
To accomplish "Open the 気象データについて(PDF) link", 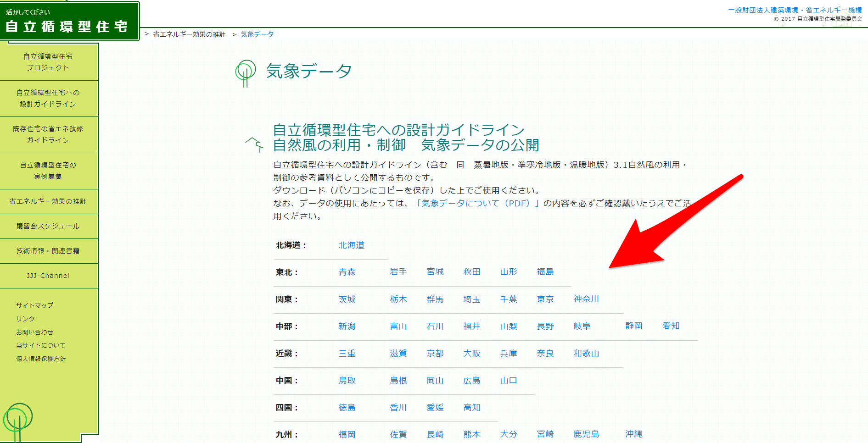I will [x=477, y=203].
